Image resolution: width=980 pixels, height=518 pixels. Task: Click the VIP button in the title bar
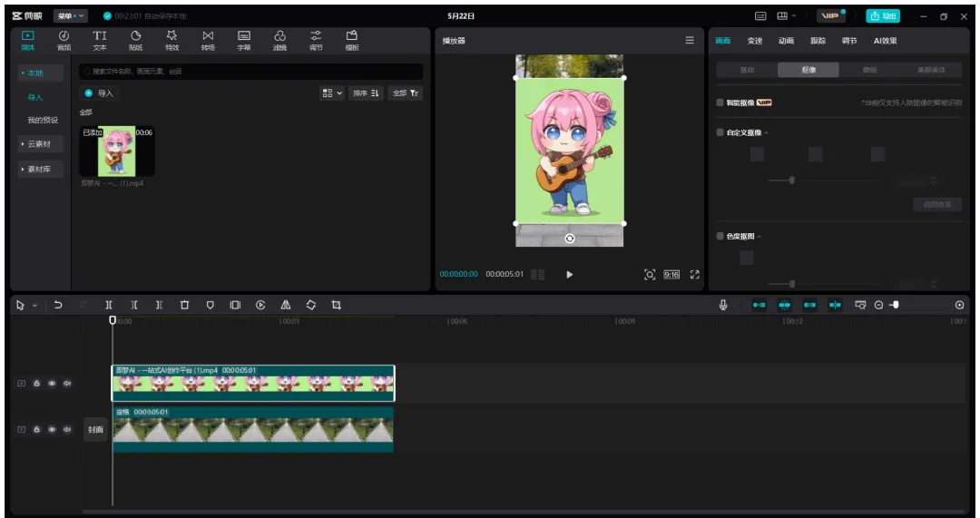pyautogui.click(x=830, y=16)
